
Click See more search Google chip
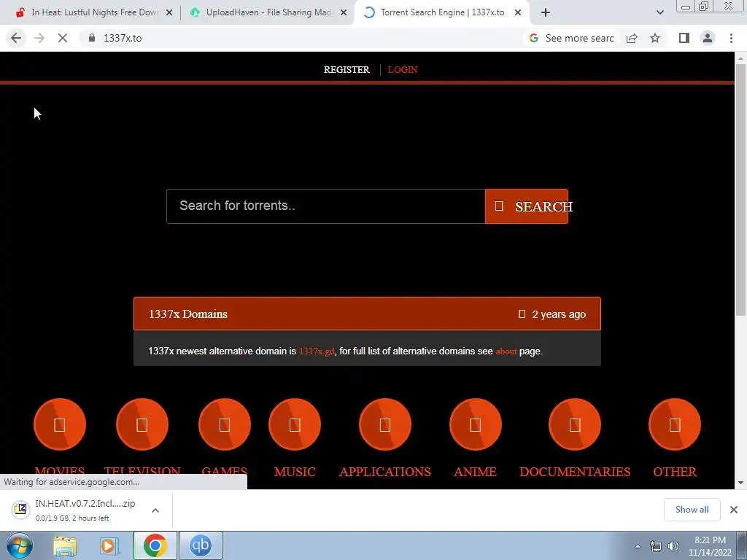[x=571, y=38]
